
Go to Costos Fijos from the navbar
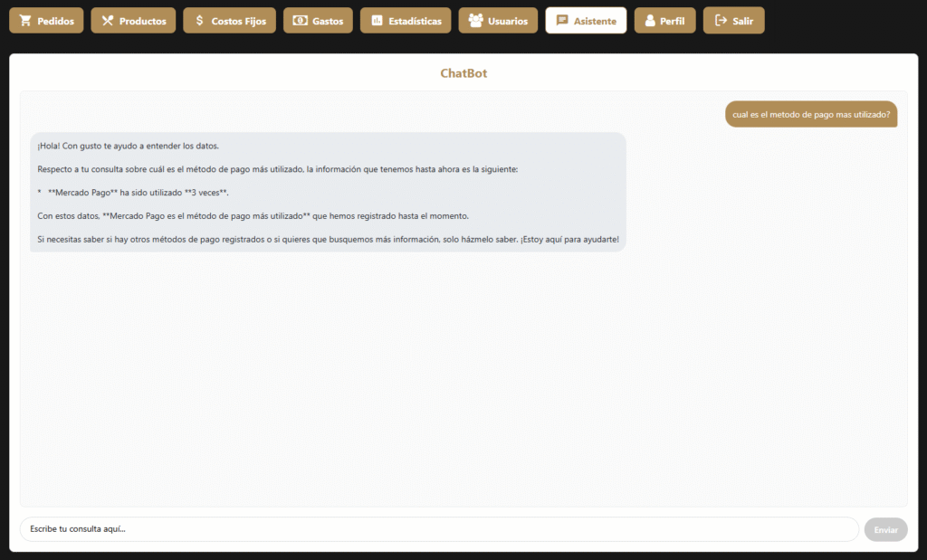point(238,21)
